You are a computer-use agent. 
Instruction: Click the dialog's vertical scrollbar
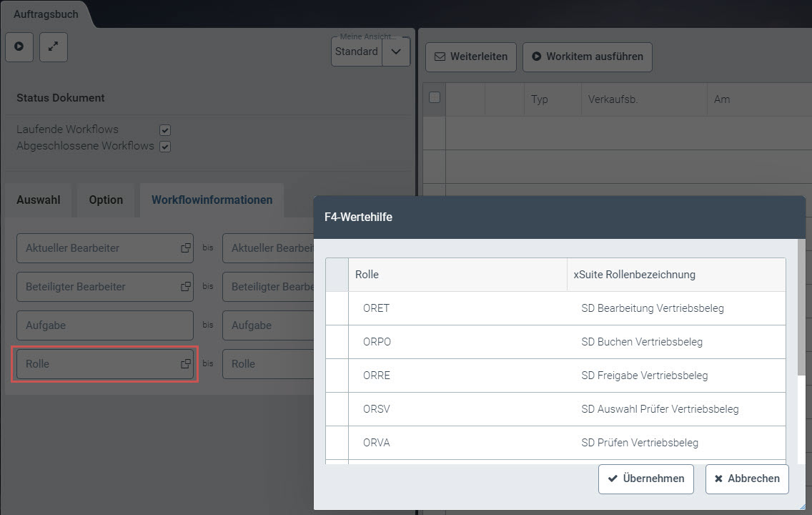801,308
